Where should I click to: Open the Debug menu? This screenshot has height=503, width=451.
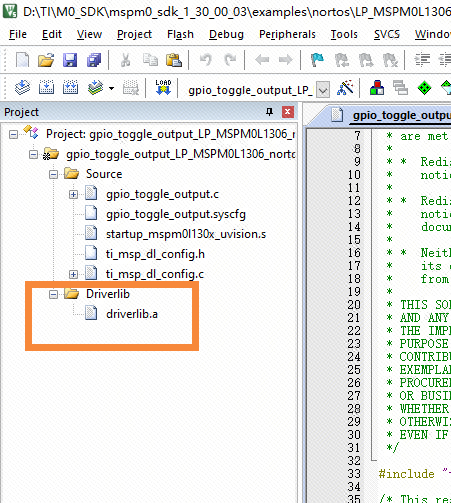[226, 34]
